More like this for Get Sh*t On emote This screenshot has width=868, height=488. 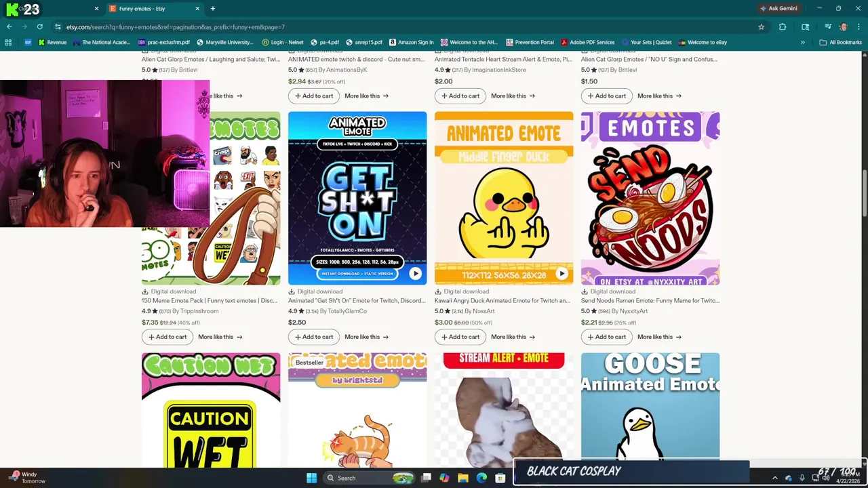(366, 337)
